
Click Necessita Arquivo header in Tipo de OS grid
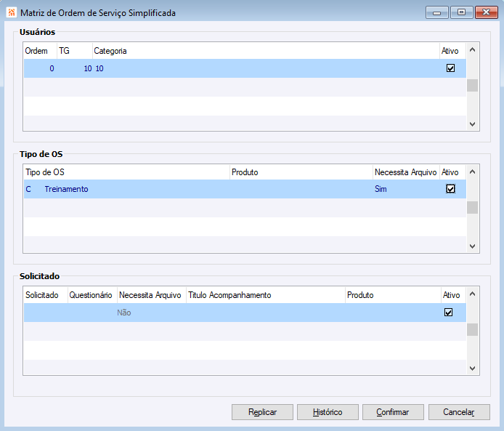click(x=406, y=172)
